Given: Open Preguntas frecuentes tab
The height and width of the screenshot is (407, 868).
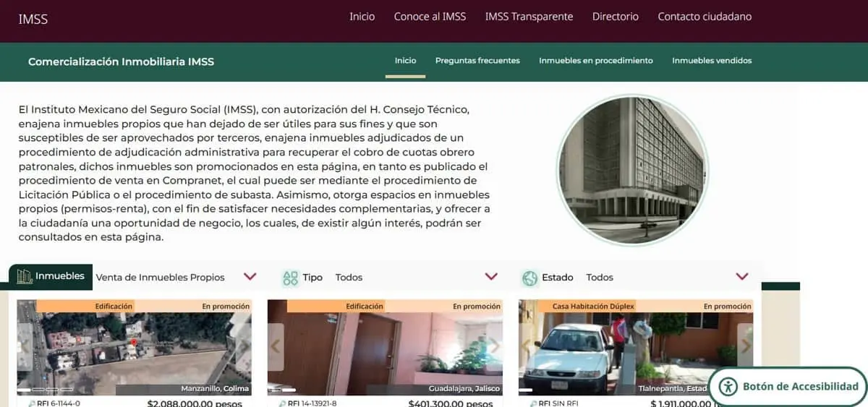Looking at the screenshot, I should pyautogui.click(x=477, y=61).
